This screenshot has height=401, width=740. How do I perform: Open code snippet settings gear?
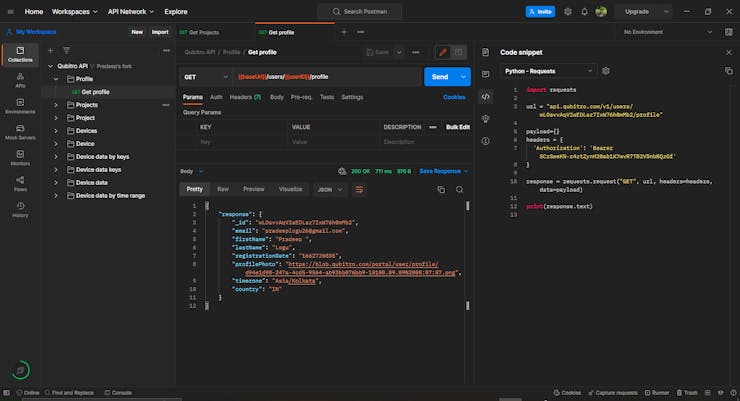606,71
